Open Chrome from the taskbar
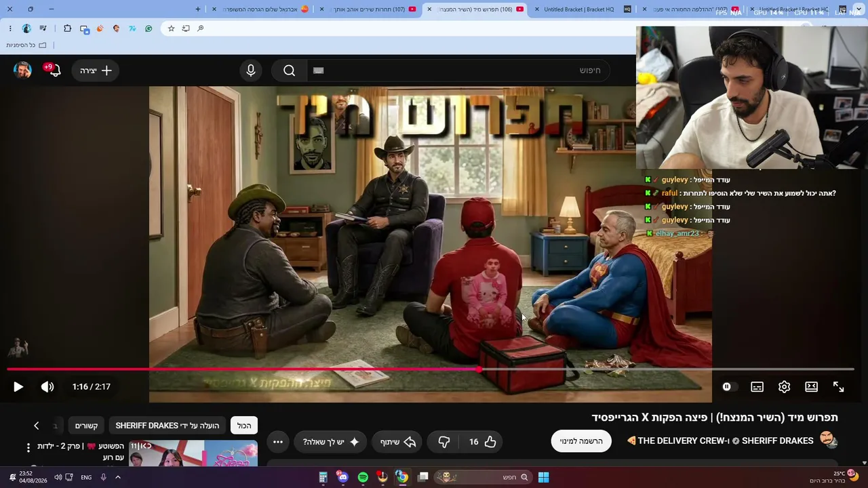Image resolution: width=868 pixels, height=488 pixels. 402,477
